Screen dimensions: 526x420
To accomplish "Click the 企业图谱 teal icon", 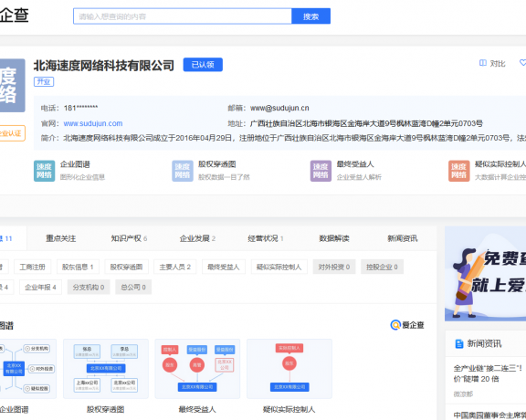I will [x=44, y=171].
